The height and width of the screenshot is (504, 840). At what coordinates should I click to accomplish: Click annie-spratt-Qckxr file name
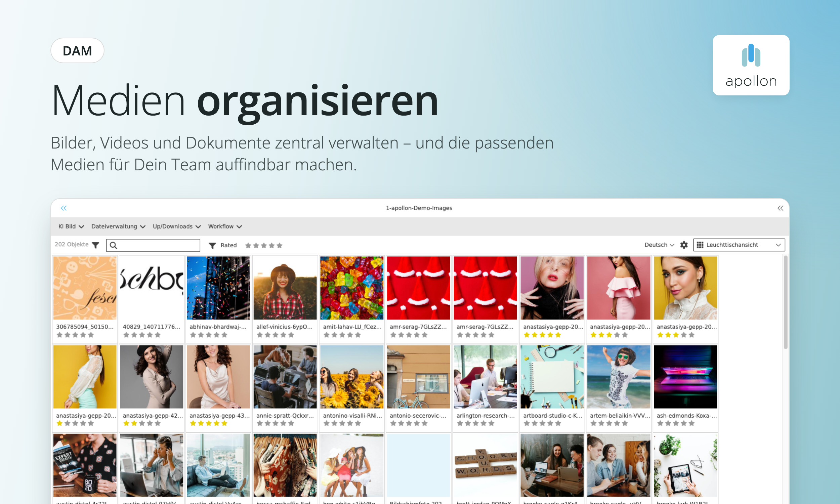[x=285, y=415]
